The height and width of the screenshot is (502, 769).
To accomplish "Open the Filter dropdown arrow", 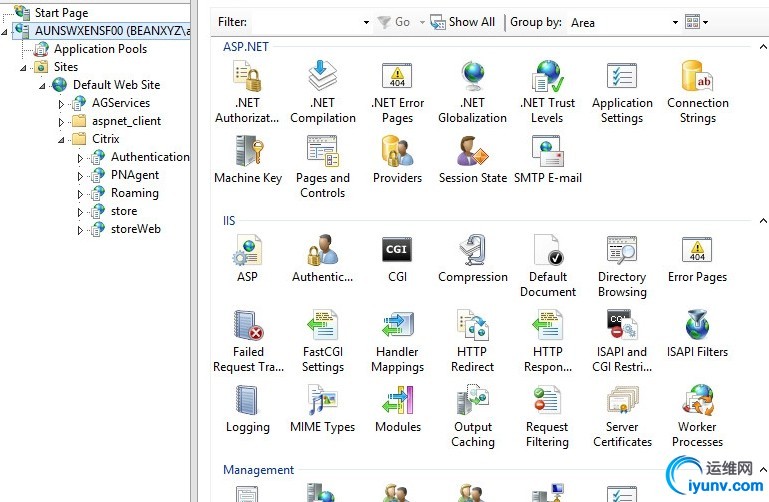I will [x=366, y=23].
